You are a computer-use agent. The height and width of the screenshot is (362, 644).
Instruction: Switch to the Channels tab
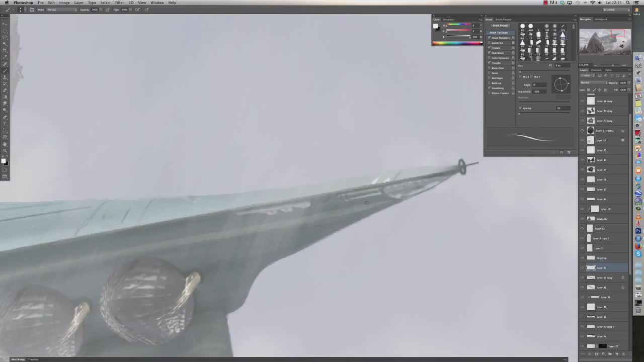tap(596, 70)
